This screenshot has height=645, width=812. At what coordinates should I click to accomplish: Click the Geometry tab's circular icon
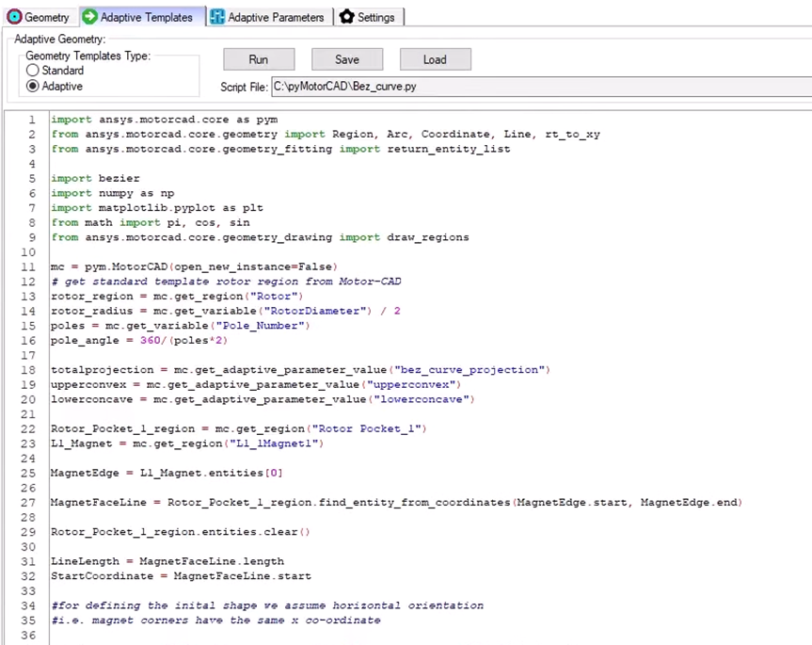pyautogui.click(x=14, y=17)
